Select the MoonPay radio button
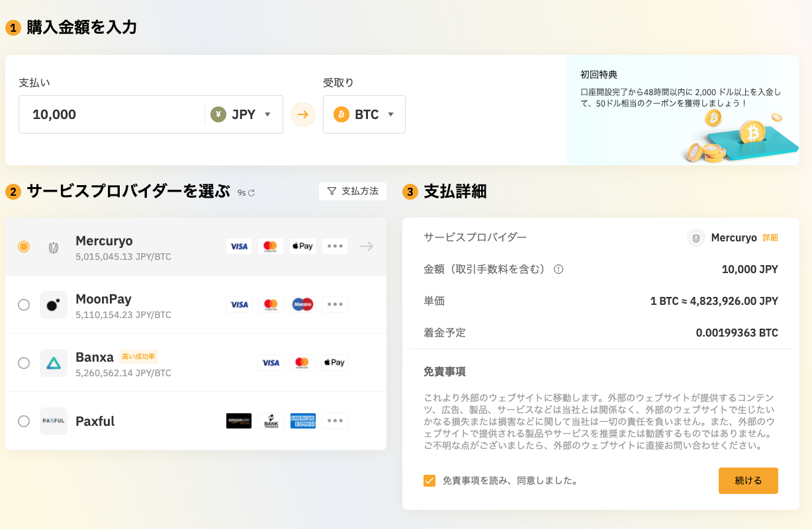The image size is (812, 529). [x=24, y=304]
